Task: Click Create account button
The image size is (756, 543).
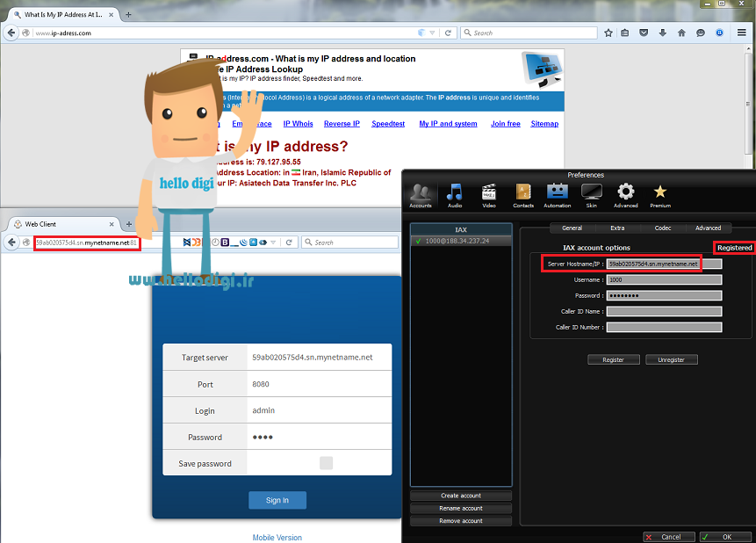Action: [461, 496]
